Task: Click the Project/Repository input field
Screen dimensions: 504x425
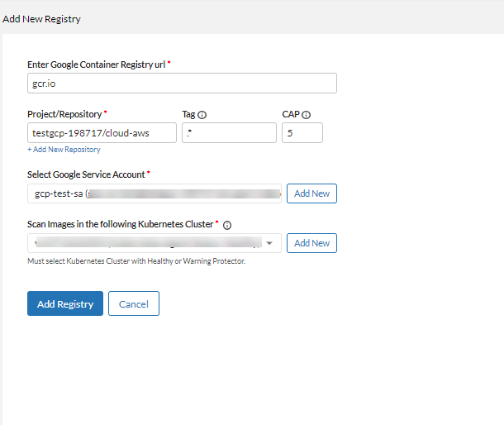Action: coord(102,133)
